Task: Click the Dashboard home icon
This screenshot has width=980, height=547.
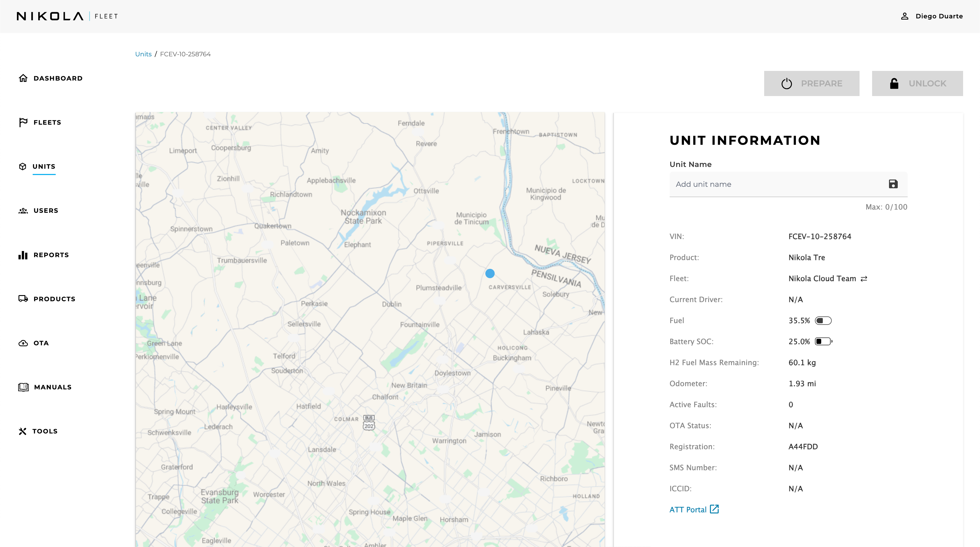Action: click(23, 78)
